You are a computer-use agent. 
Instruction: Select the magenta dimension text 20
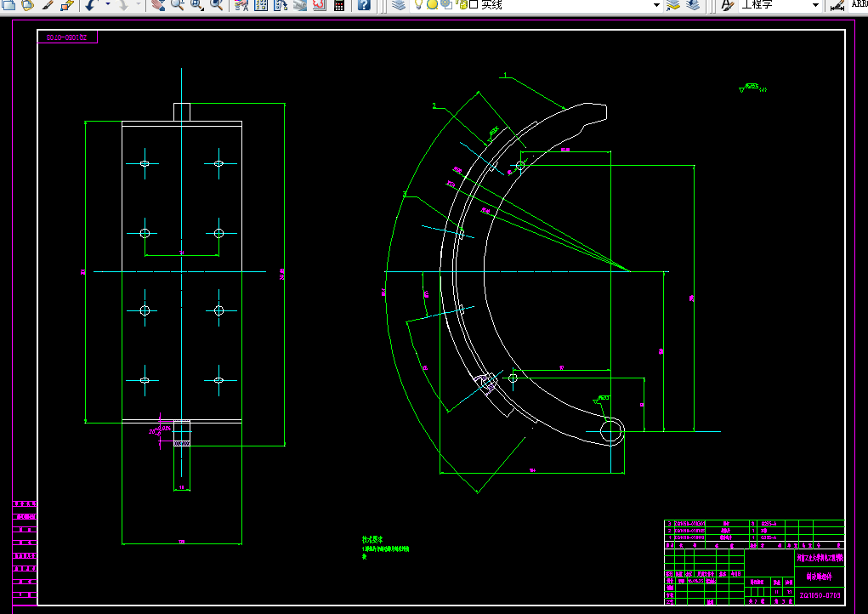(x=151, y=432)
